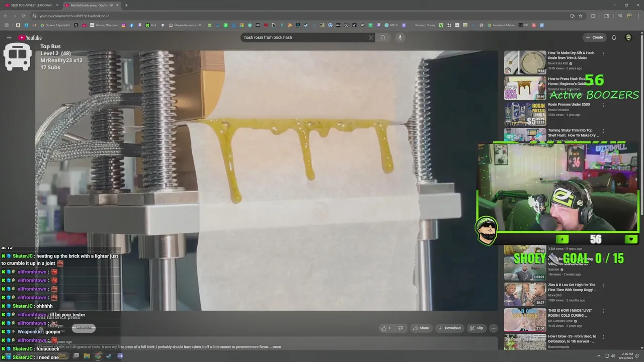
Task: Share the video
Action: tap(421, 328)
